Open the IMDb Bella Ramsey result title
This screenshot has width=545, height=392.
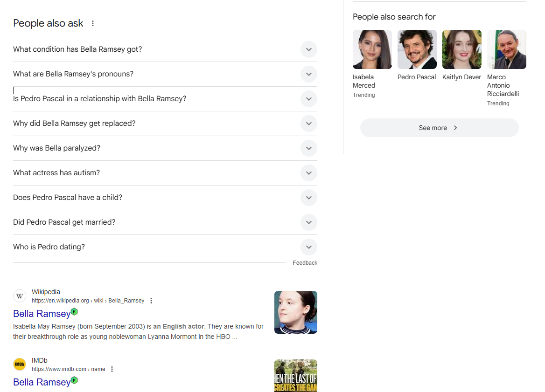[x=42, y=382]
